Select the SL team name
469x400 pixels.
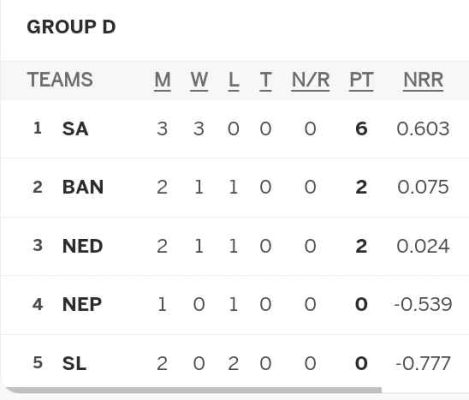[74, 363]
